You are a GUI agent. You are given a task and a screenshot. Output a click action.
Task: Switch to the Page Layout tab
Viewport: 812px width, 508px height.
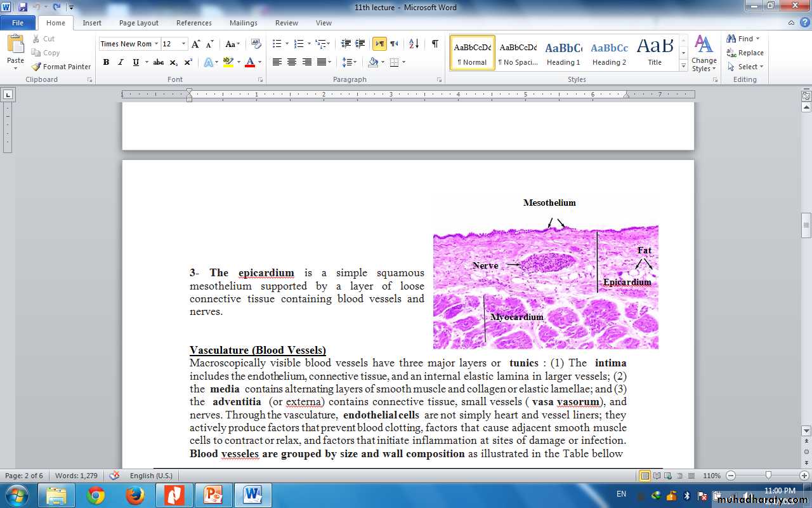tap(138, 23)
